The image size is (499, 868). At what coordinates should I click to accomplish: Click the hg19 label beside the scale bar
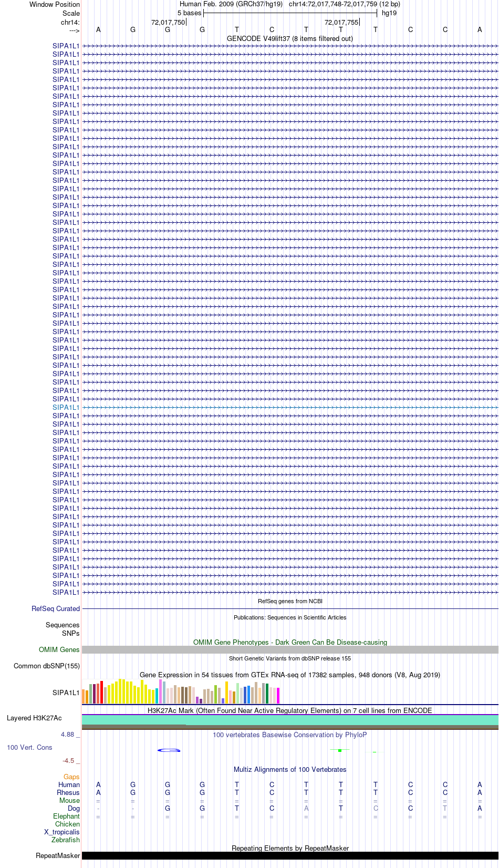click(389, 13)
